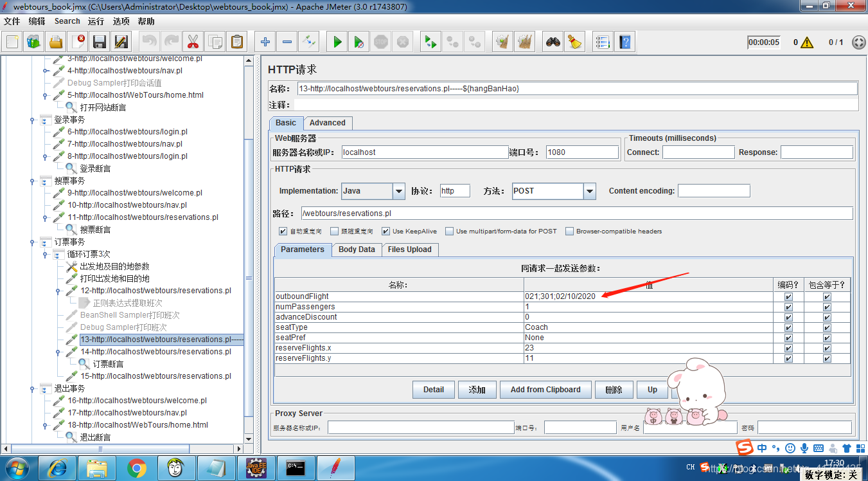The height and width of the screenshot is (481, 868).
Task: Click the Redo arrow icon
Action: pyautogui.click(x=171, y=42)
